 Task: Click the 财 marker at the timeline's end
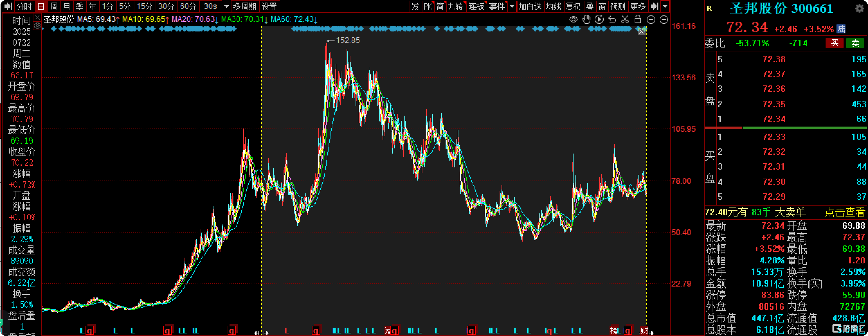(x=644, y=331)
